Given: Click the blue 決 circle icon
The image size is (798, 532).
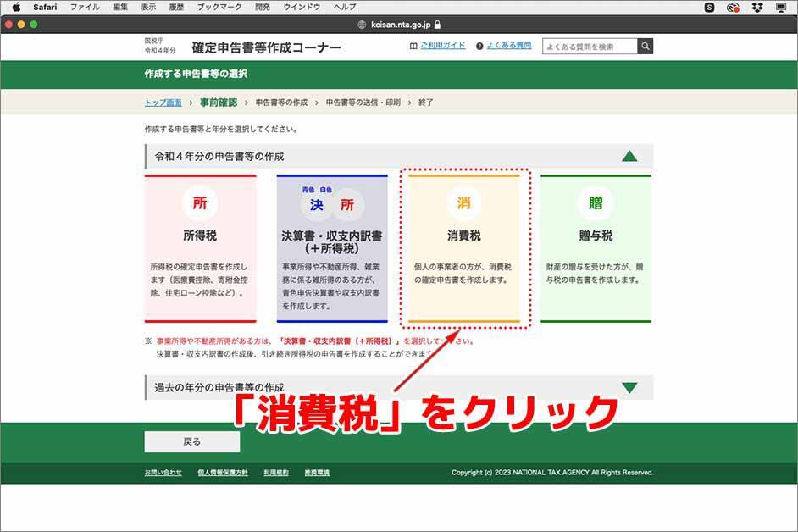Looking at the screenshot, I should click(x=317, y=205).
